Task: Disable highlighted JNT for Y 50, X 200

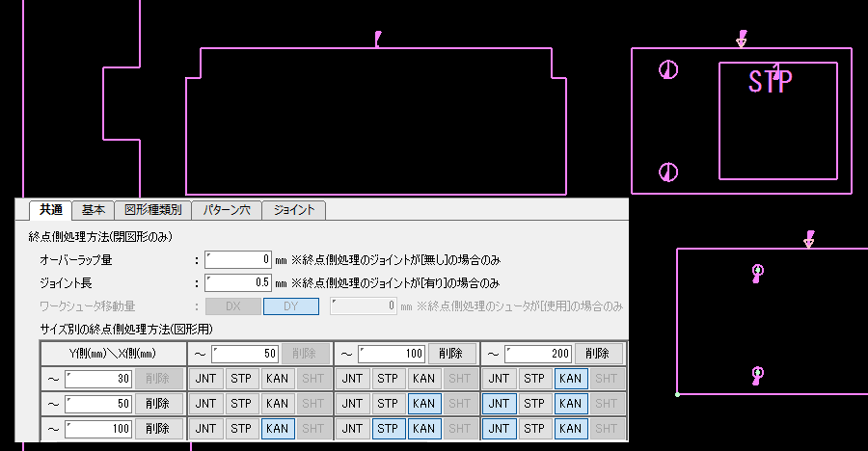Action: point(500,404)
